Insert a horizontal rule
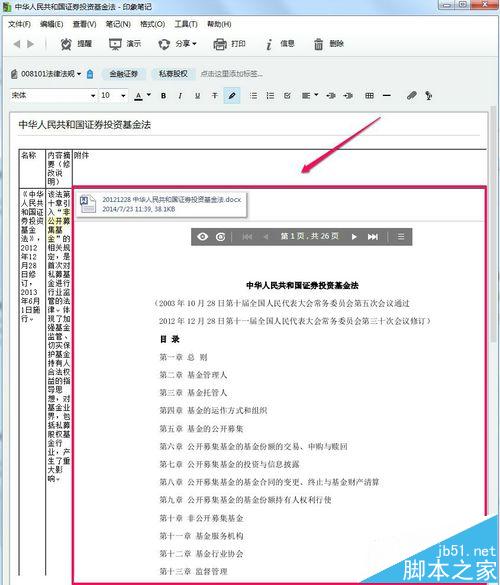Viewport: 500px width, 585px height. [x=387, y=96]
